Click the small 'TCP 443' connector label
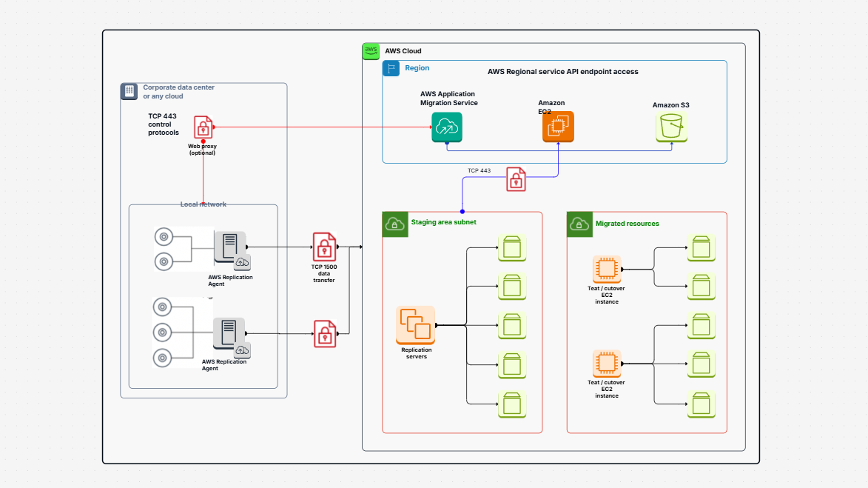868x488 pixels. [x=479, y=170]
